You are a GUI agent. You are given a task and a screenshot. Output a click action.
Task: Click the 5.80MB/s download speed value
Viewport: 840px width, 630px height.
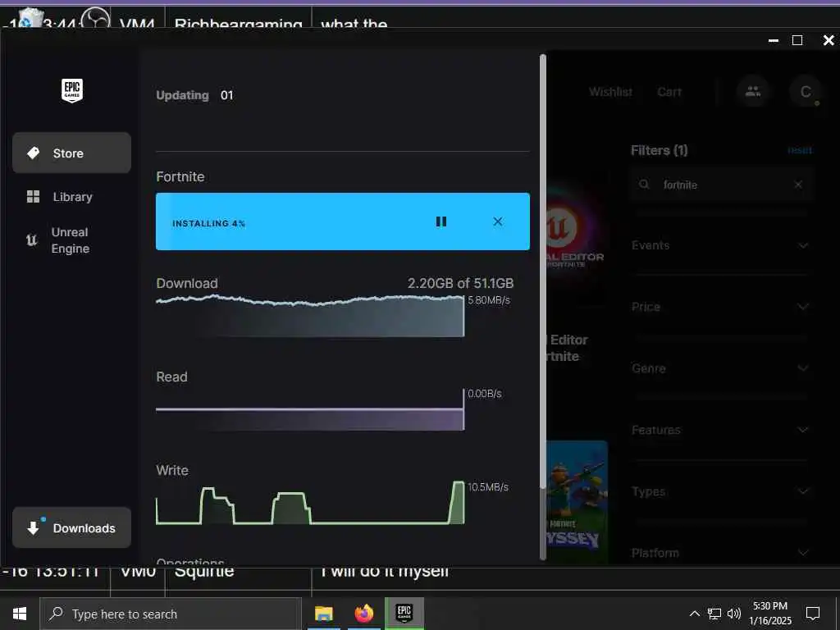[489, 300]
